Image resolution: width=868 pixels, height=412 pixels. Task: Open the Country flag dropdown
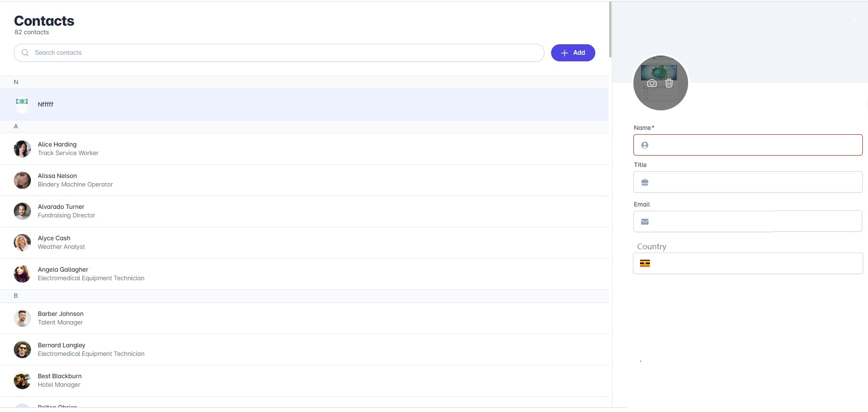[x=645, y=264]
